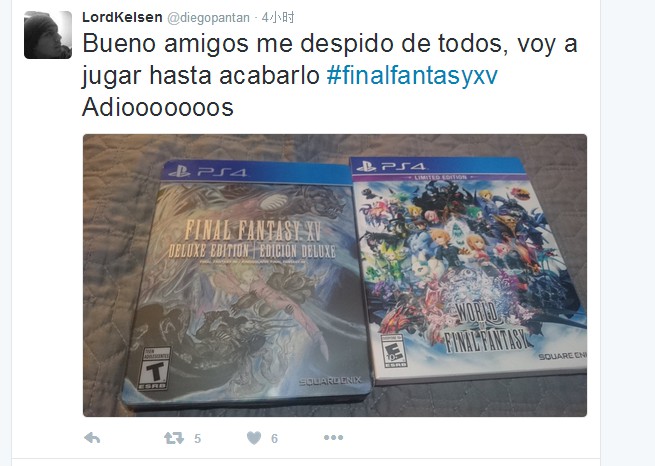Click the Limited Edition banner on the right case
This screenshot has width=655, height=466.
point(441,177)
